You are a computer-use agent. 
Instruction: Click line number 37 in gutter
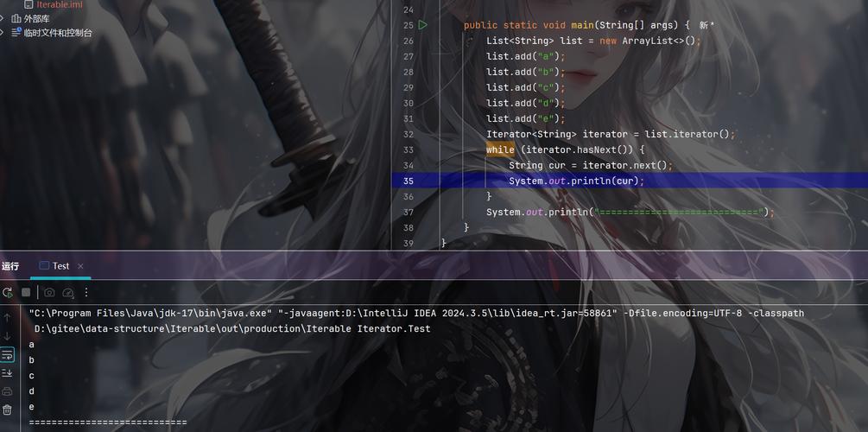pos(409,213)
